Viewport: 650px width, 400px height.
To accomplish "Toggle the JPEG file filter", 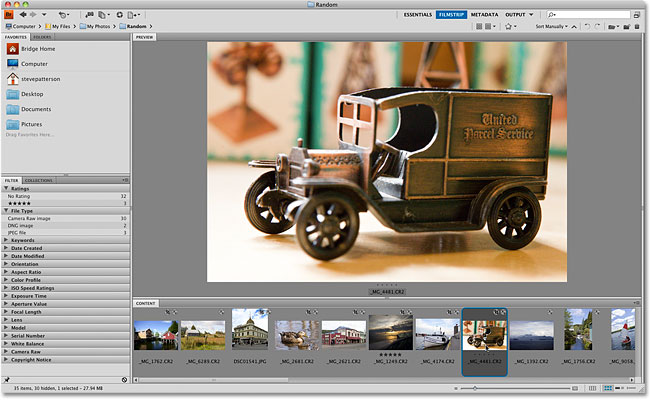I will coord(66,233).
